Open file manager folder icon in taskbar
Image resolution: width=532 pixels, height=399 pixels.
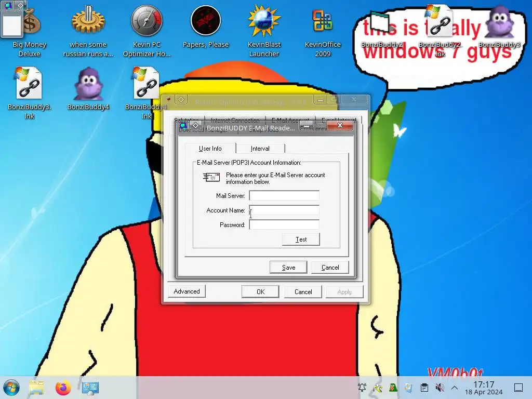(x=37, y=388)
